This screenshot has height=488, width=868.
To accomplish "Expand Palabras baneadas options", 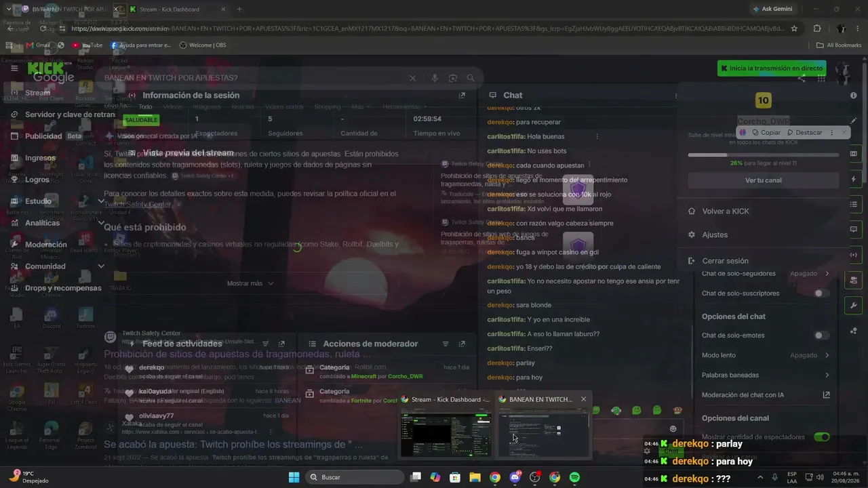I will pyautogui.click(x=766, y=375).
